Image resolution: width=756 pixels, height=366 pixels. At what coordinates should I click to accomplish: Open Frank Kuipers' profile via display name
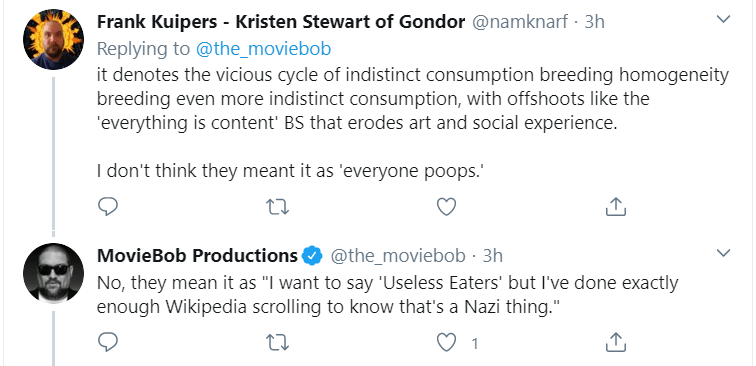pyautogui.click(x=281, y=22)
